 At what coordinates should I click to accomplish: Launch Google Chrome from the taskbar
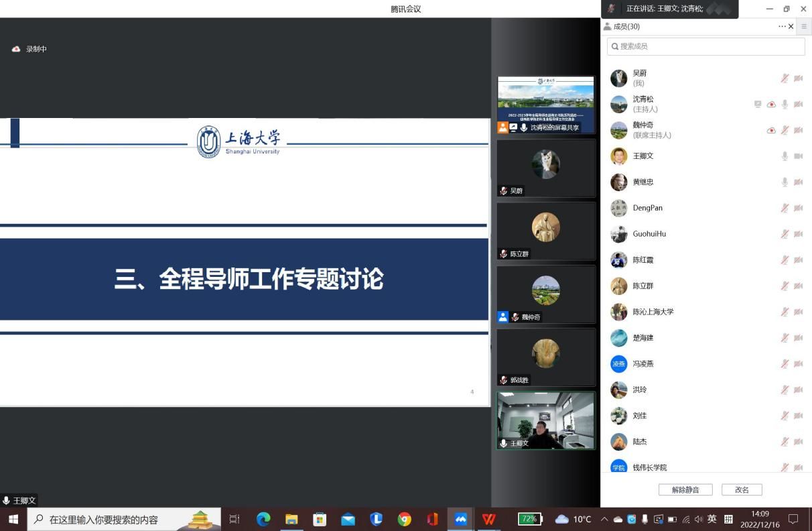pos(404,518)
